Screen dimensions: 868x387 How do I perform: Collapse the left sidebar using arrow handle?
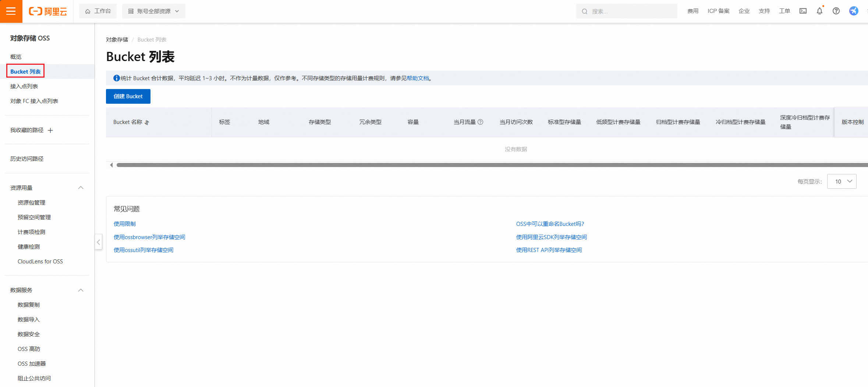(x=98, y=242)
